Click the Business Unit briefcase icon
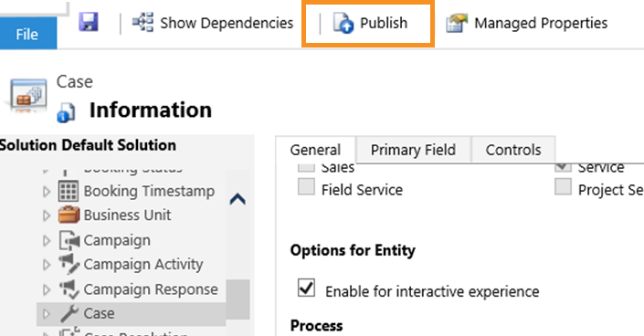Image resolution: width=644 pixels, height=336 pixels. click(x=69, y=215)
